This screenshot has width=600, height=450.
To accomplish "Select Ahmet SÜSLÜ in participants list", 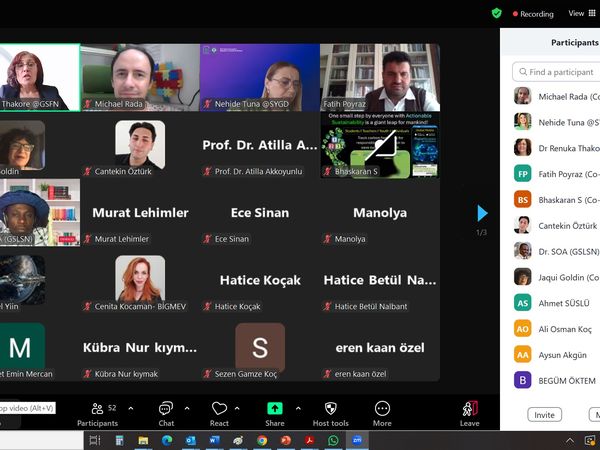I will [557, 303].
